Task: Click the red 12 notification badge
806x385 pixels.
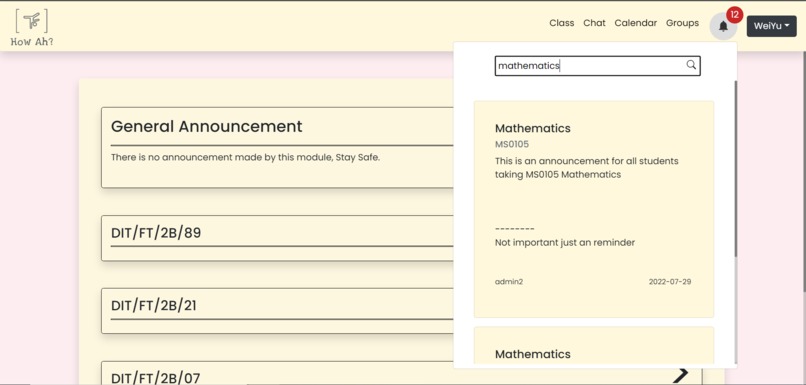Action: tap(734, 14)
